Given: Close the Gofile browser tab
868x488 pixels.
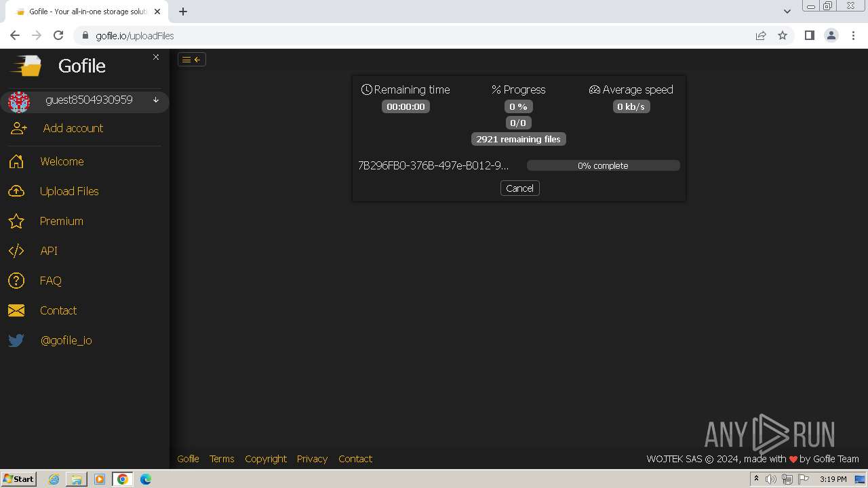Looking at the screenshot, I should coord(157,12).
